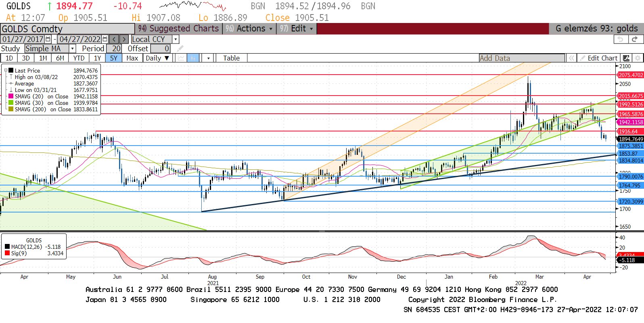Viewport: 644px width, 323px height.
Task: Switch to Table view
Action: tap(231, 58)
